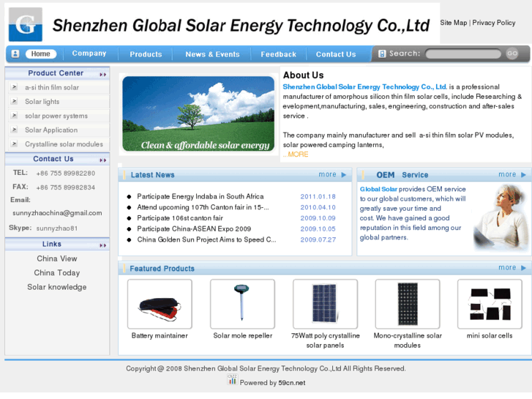
Task: Click the Battery maintainer caption link
Action: 160,335
